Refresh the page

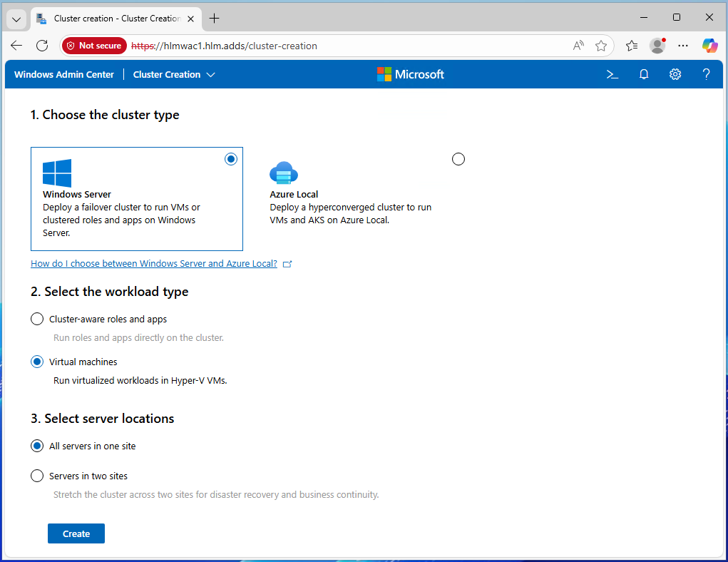pyautogui.click(x=42, y=46)
